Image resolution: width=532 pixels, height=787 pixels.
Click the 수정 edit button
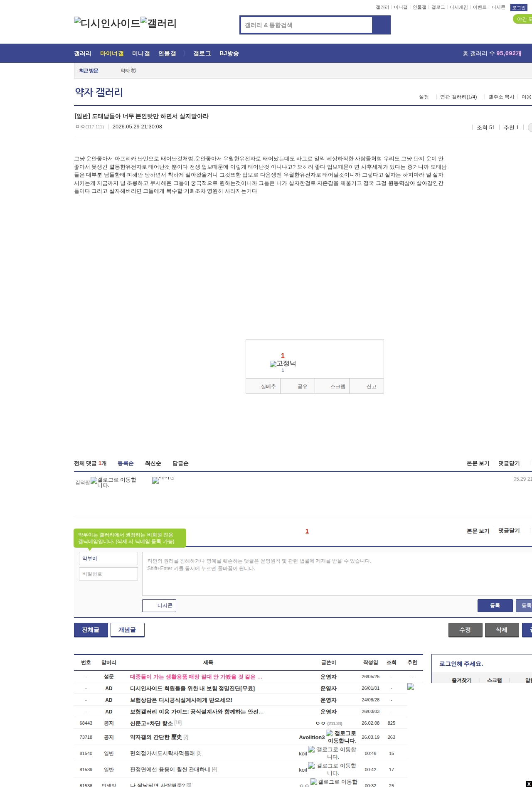click(465, 630)
